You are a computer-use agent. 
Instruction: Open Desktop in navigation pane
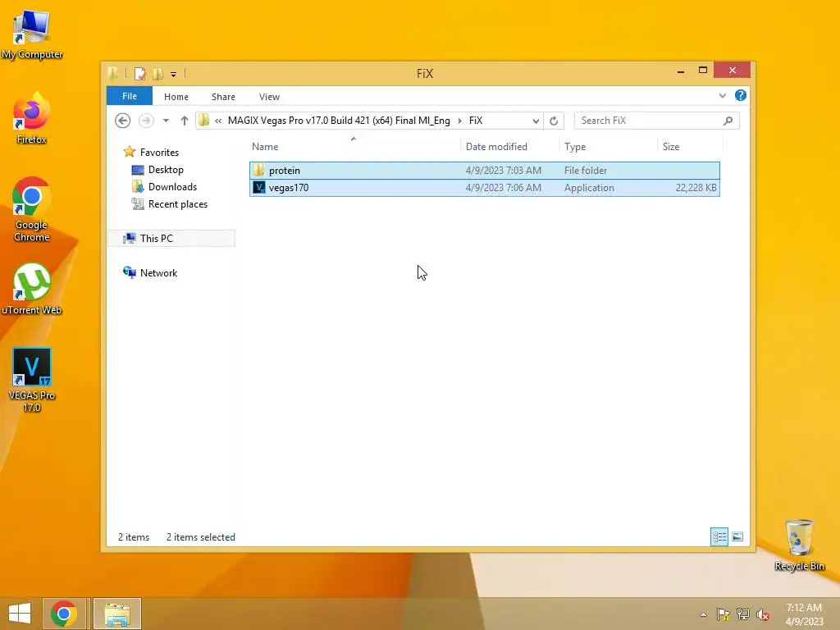coord(166,170)
